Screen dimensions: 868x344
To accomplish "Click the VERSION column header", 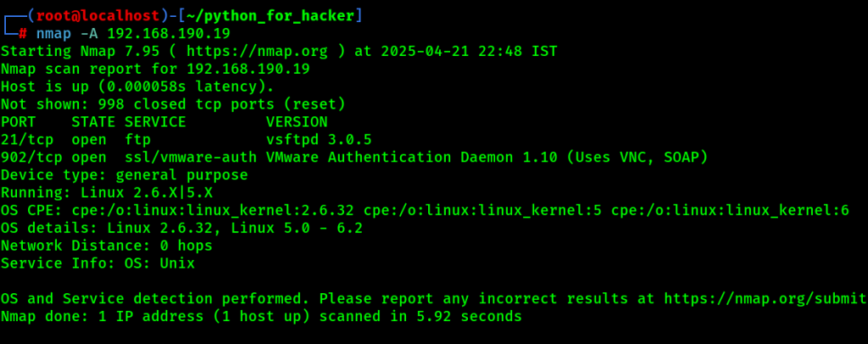I will coord(297,122).
